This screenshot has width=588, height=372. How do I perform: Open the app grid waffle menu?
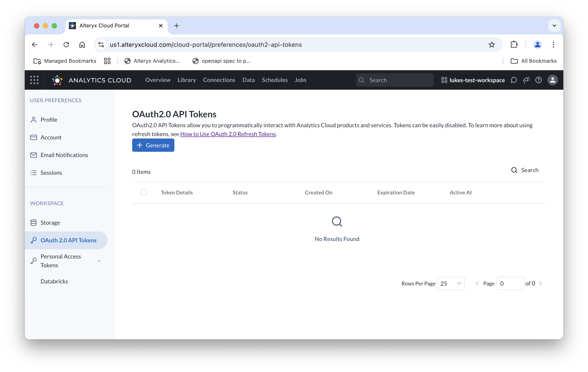34,80
